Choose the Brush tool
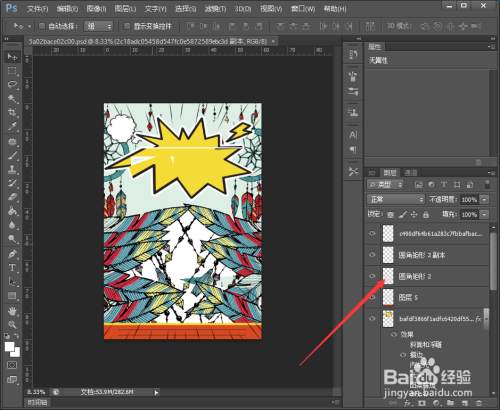 12,155
